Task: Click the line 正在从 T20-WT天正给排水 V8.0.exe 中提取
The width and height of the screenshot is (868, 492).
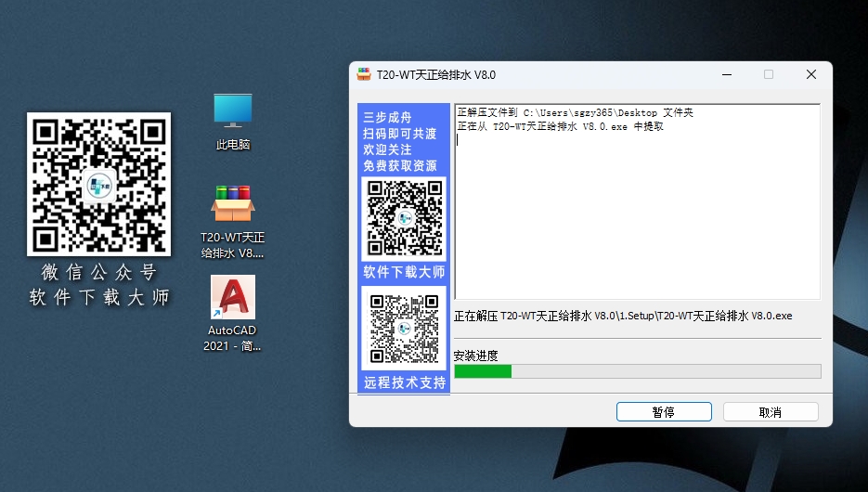Action: pyautogui.click(x=560, y=127)
